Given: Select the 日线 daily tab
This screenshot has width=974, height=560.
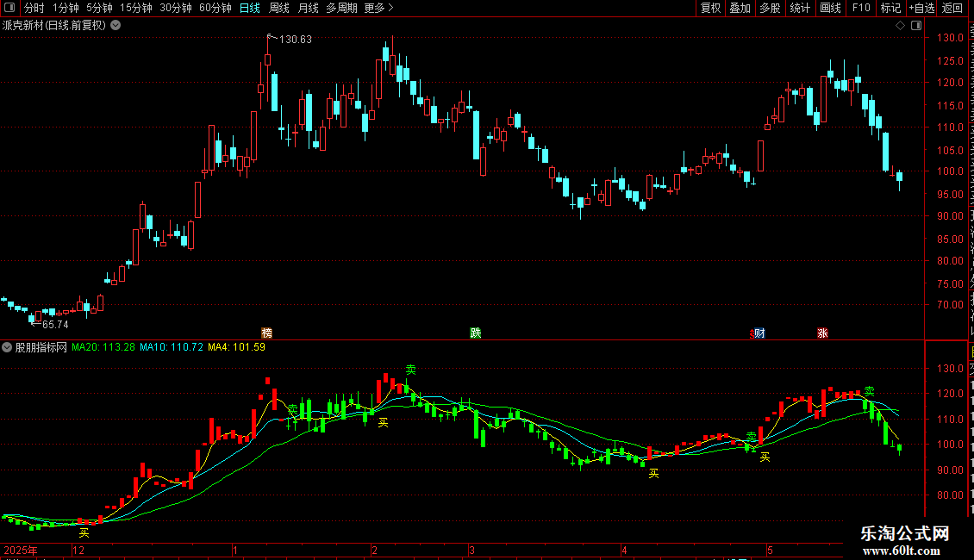Looking at the screenshot, I should click(x=250, y=8).
